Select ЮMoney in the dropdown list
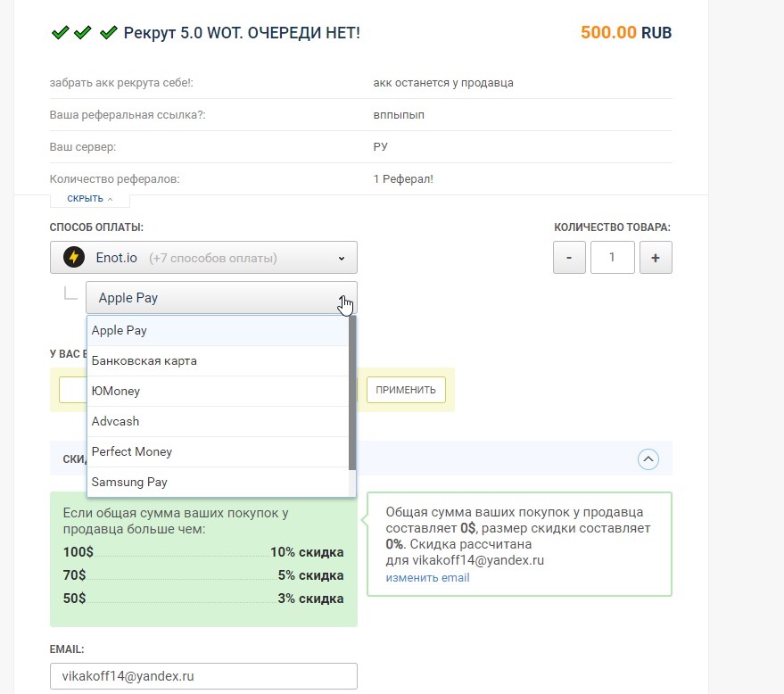Screen dimensions: 784x694 (116, 391)
